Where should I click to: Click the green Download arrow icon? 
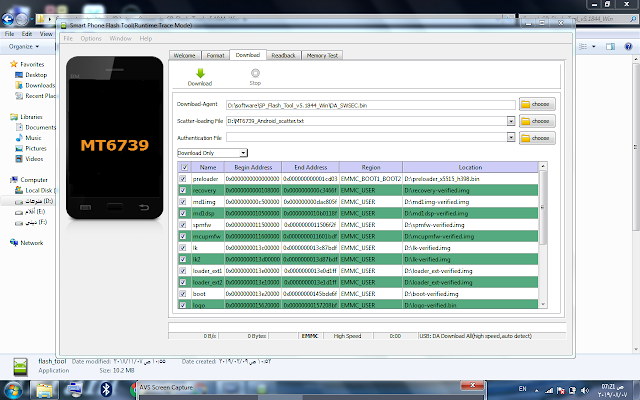point(200,73)
